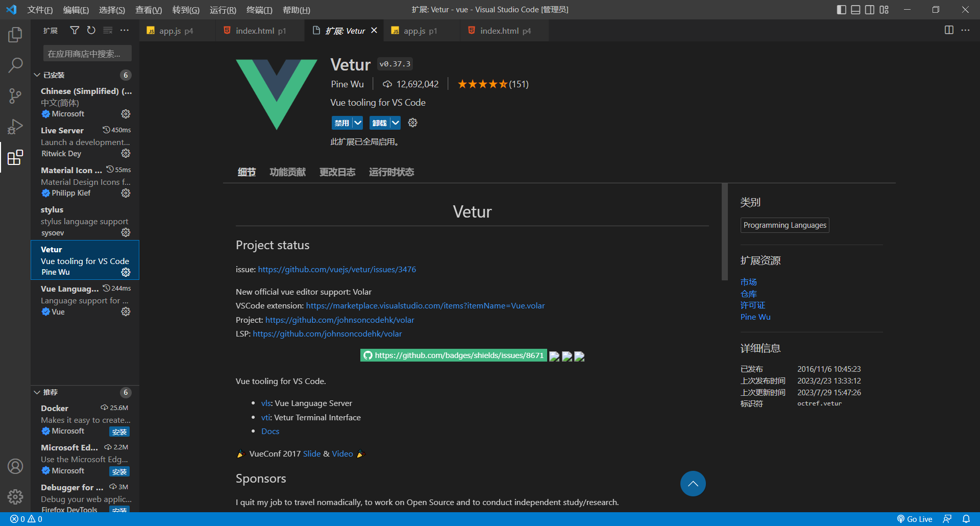Open the customize layout icon
The width and height of the screenshot is (980, 526).
[884, 10]
